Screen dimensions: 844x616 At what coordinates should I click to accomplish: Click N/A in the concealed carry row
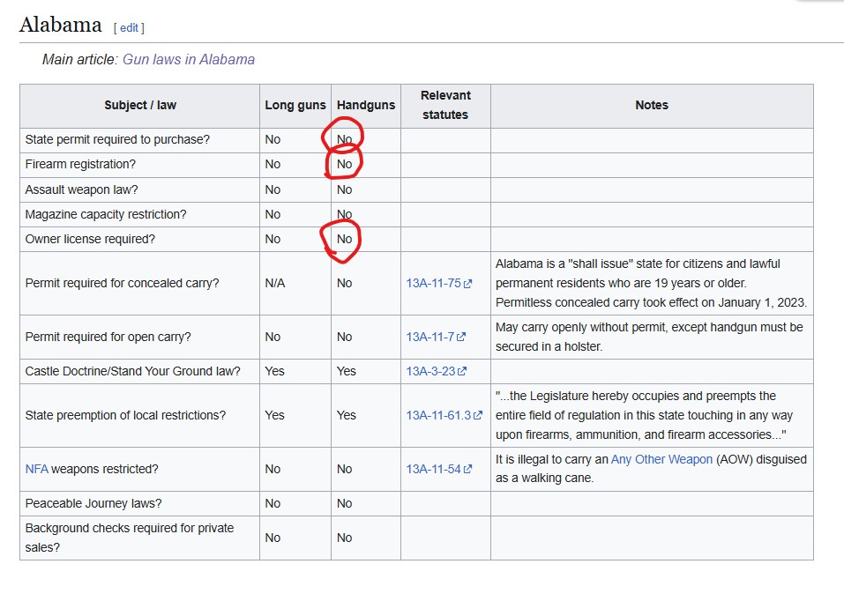275,284
